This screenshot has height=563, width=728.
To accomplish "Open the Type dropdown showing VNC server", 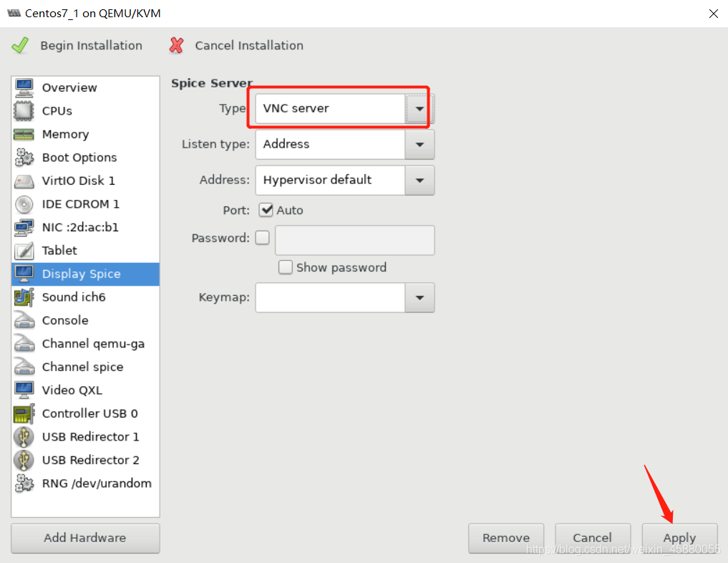I will [x=344, y=109].
